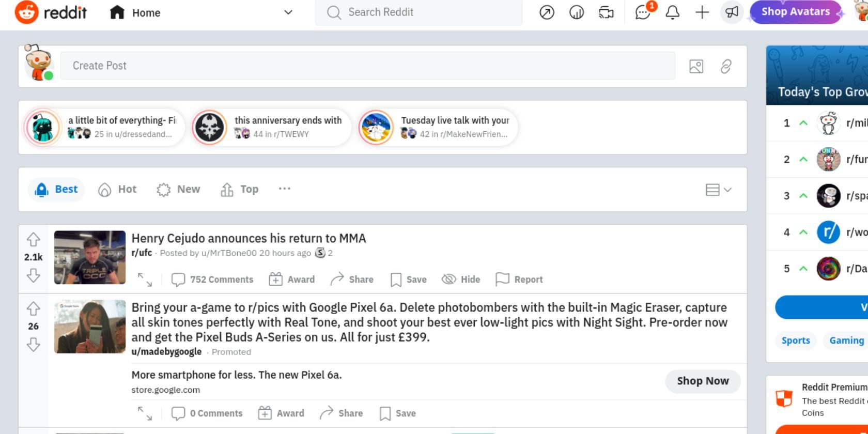Downvote the Henry Cejudo post
Screen dimensions: 868x434
(x=34, y=275)
